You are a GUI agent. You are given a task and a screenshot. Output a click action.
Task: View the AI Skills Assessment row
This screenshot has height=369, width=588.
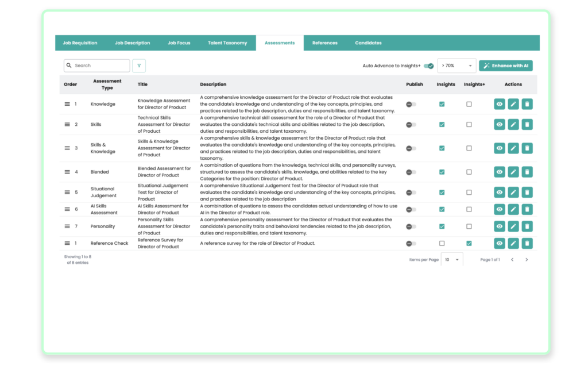tap(500, 209)
